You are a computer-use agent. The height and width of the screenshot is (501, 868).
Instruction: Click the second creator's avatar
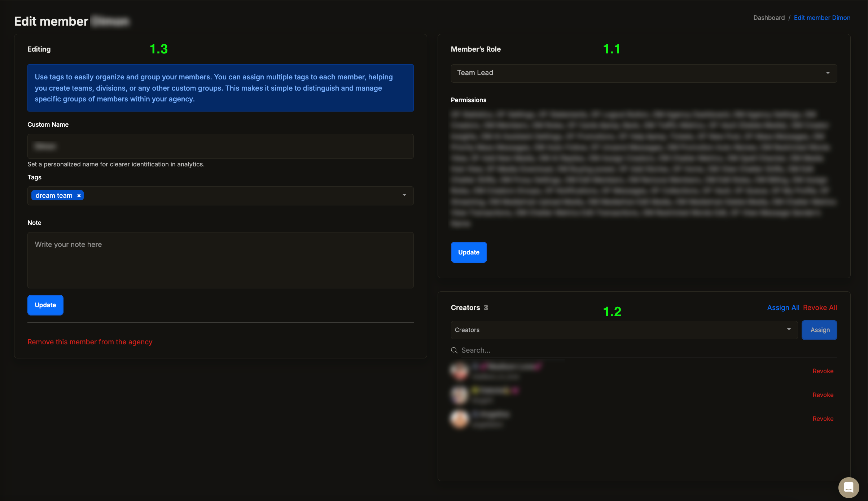click(x=460, y=395)
